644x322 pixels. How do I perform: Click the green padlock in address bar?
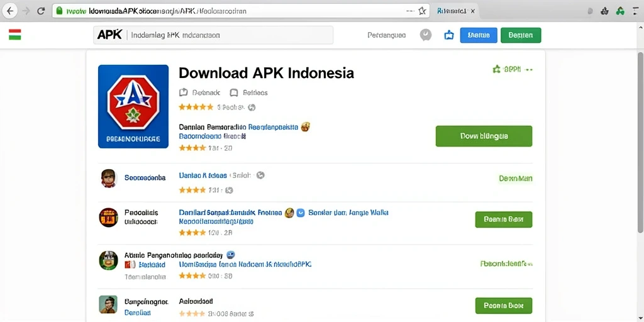(x=59, y=11)
